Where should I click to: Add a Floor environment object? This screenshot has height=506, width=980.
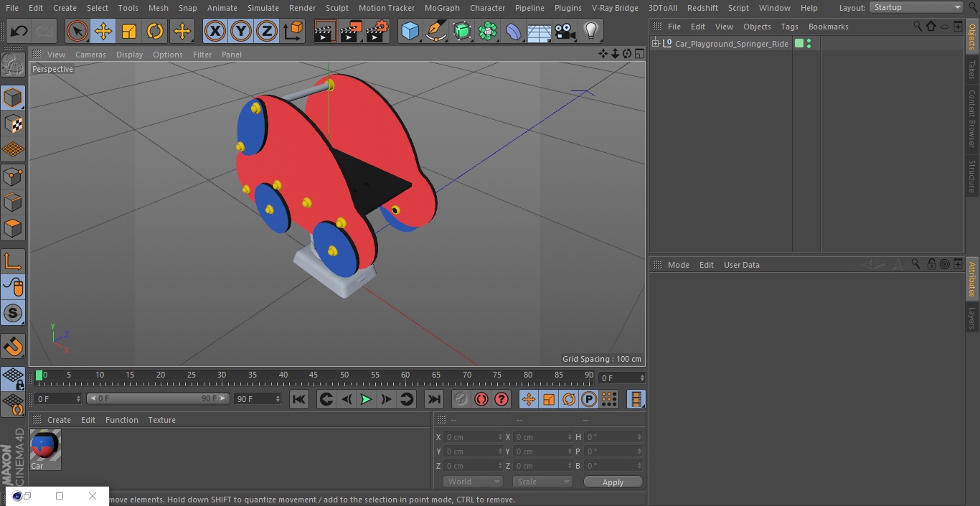click(539, 31)
